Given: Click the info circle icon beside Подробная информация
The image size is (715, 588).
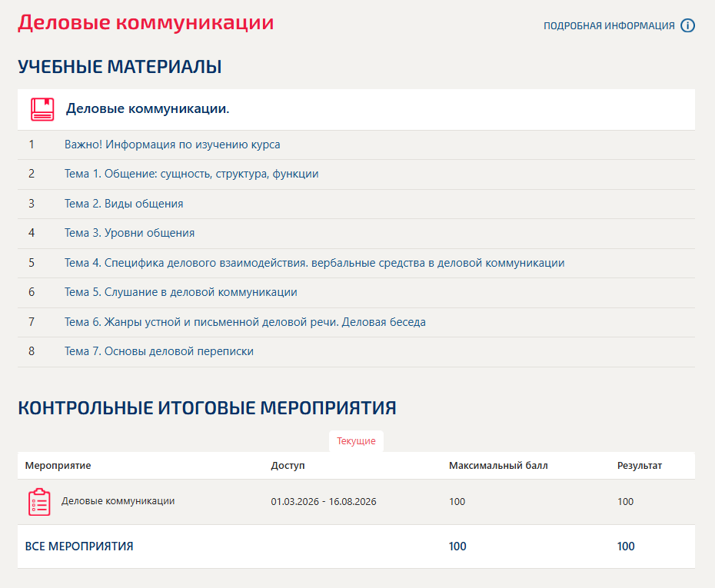Looking at the screenshot, I should pyautogui.click(x=687, y=25).
